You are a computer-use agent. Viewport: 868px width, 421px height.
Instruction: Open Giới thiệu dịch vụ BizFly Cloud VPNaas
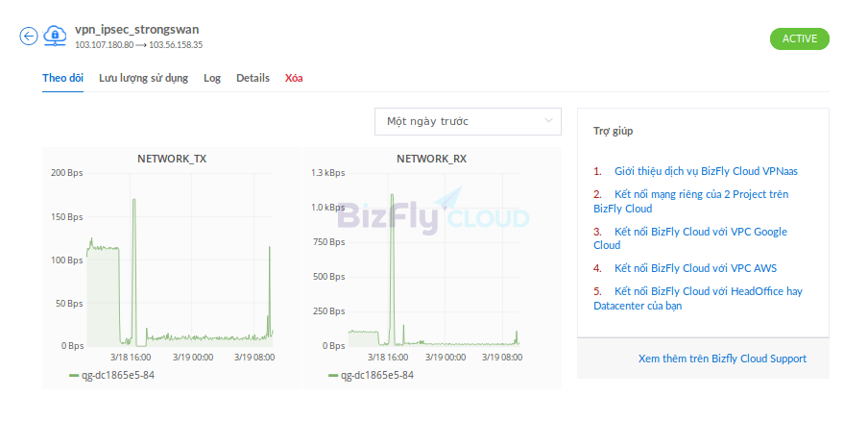706,171
